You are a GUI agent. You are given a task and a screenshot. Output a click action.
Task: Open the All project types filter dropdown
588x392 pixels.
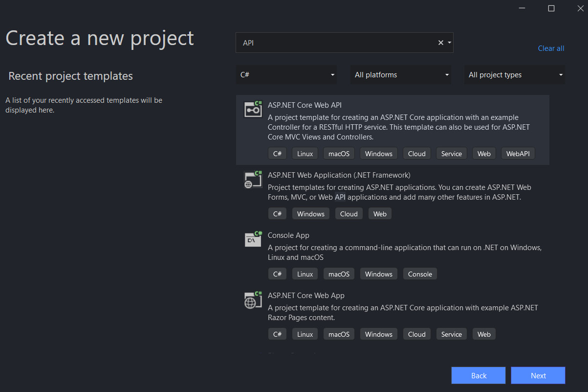coord(515,75)
